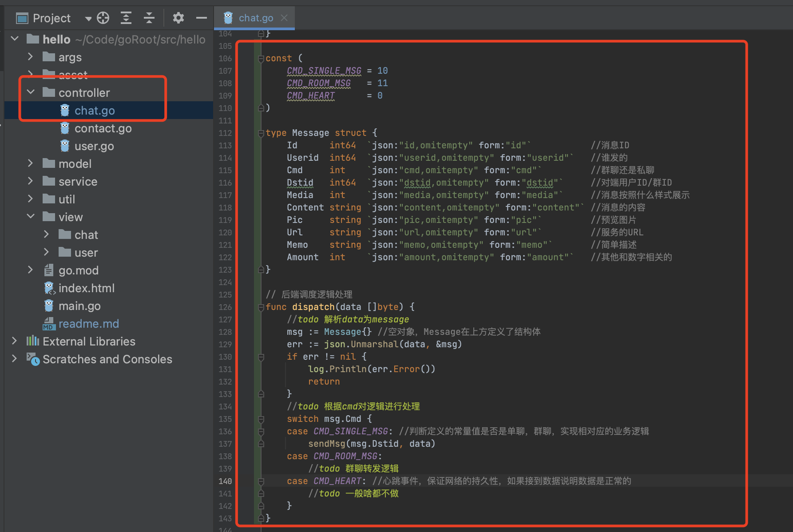Viewport: 793px width, 532px height.
Task: Click 'switch msg.Cmd' on line 135
Action: 324,419
